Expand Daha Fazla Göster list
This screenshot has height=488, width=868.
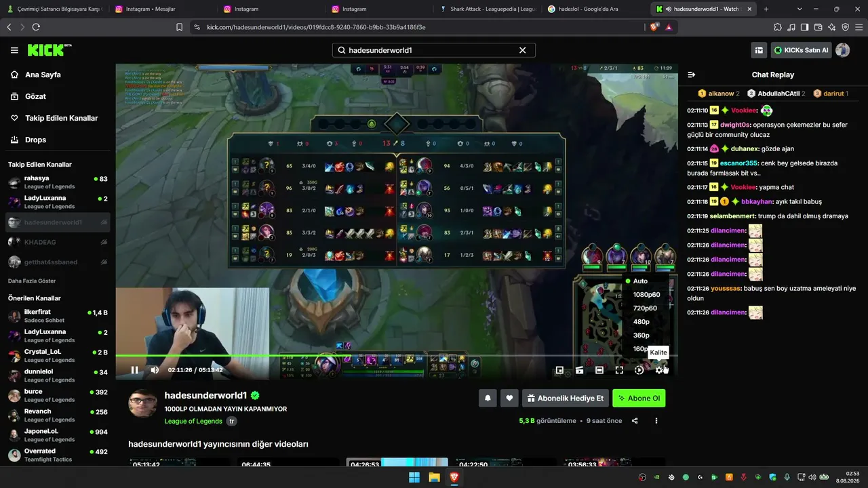[32, 281]
